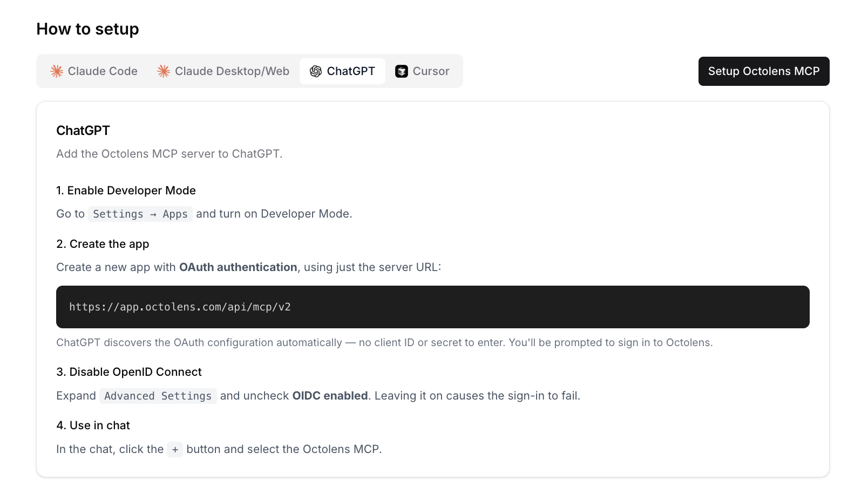
Task: Click the Claude Code starburst icon
Action: tap(57, 71)
